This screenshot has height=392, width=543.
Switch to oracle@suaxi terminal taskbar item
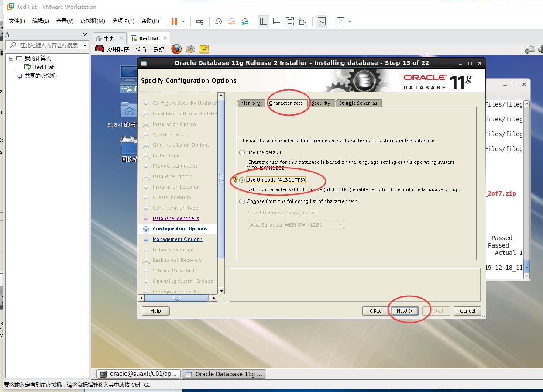coord(138,374)
